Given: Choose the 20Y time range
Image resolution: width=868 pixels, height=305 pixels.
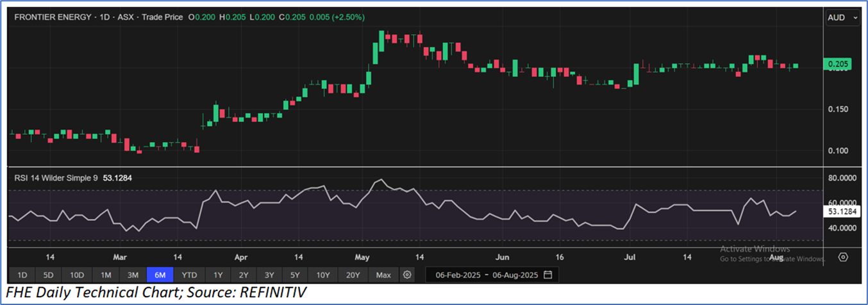Looking at the screenshot, I should tap(353, 275).
